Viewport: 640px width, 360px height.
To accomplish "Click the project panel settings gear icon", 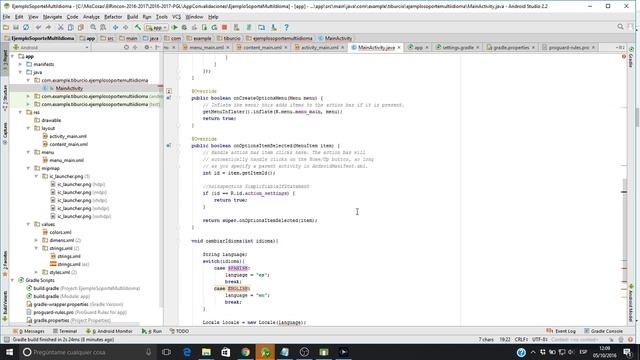I will pos(147,47).
